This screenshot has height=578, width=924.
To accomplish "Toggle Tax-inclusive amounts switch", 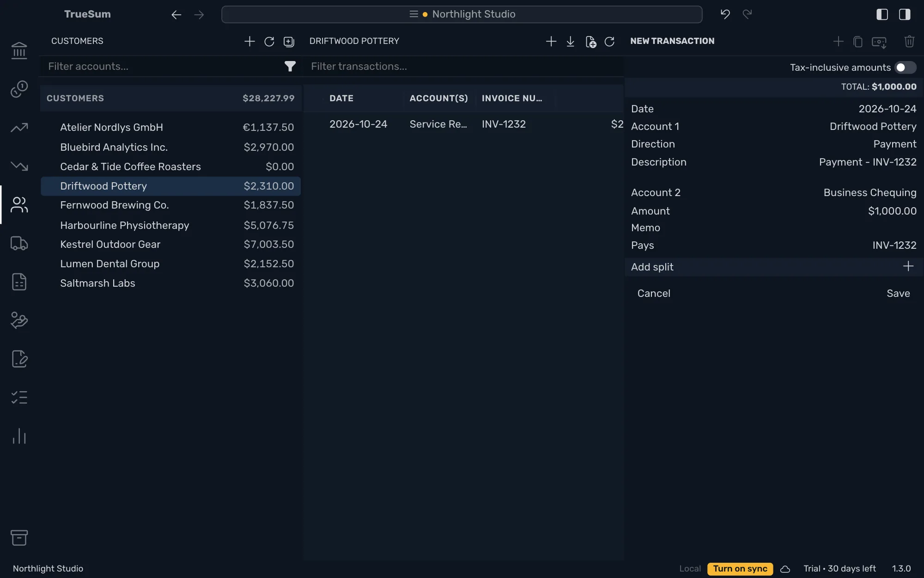I will coord(906,68).
